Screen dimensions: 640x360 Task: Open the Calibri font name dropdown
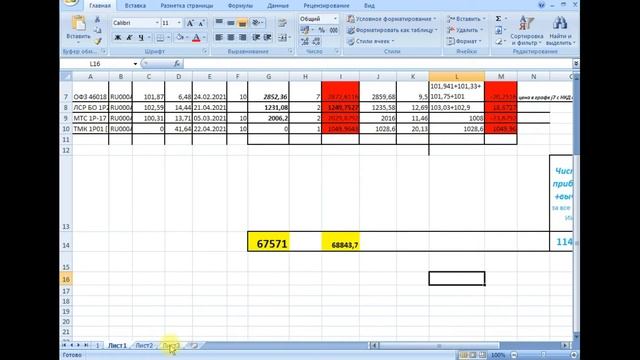pos(157,23)
